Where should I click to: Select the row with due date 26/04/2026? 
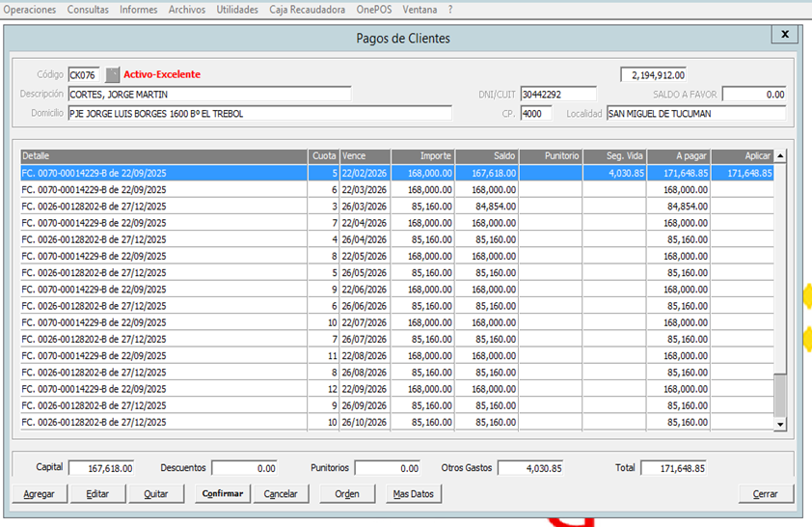(x=397, y=239)
